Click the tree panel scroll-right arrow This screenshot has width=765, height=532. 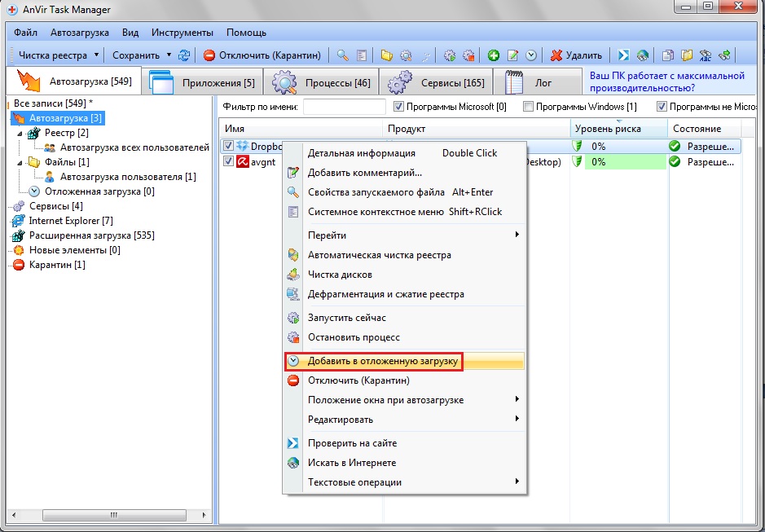204,515
